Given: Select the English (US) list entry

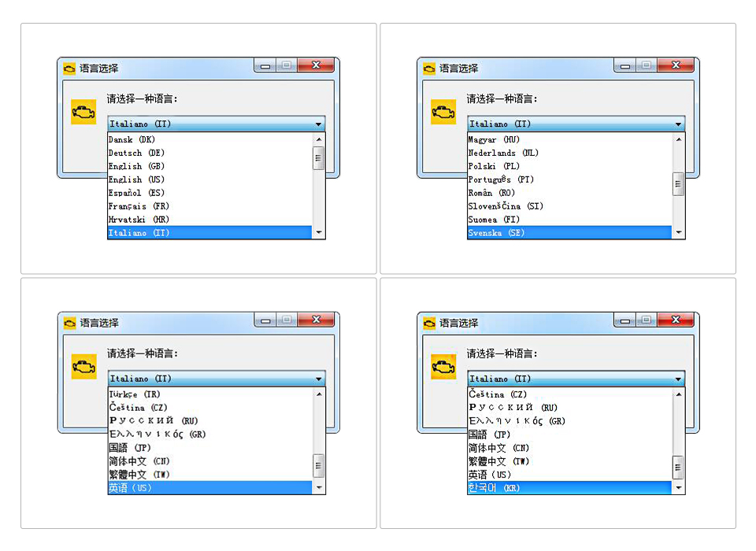Looking at the screenshot, I should (209, 179).
